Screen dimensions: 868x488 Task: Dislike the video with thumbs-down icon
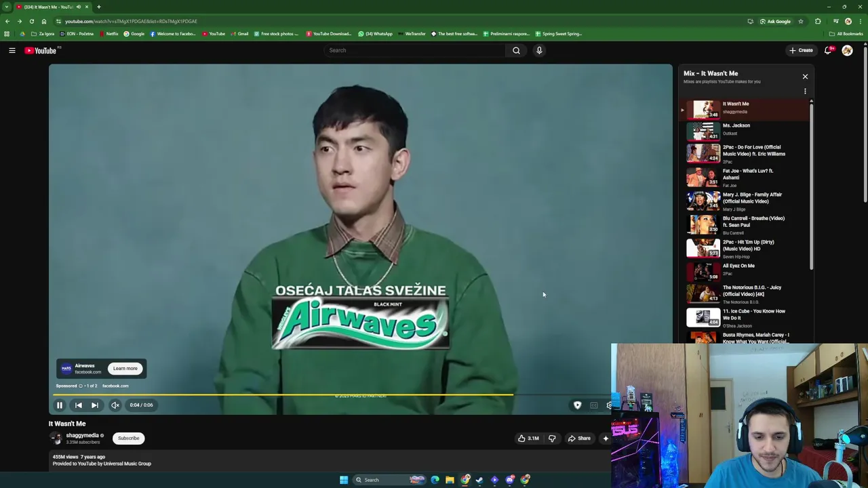tap(552, 439)
